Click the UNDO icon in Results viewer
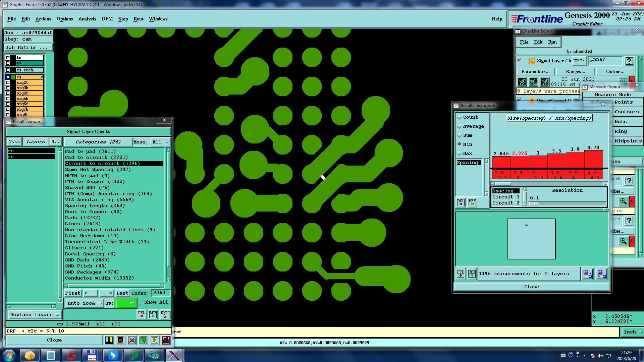 [165, 314]
